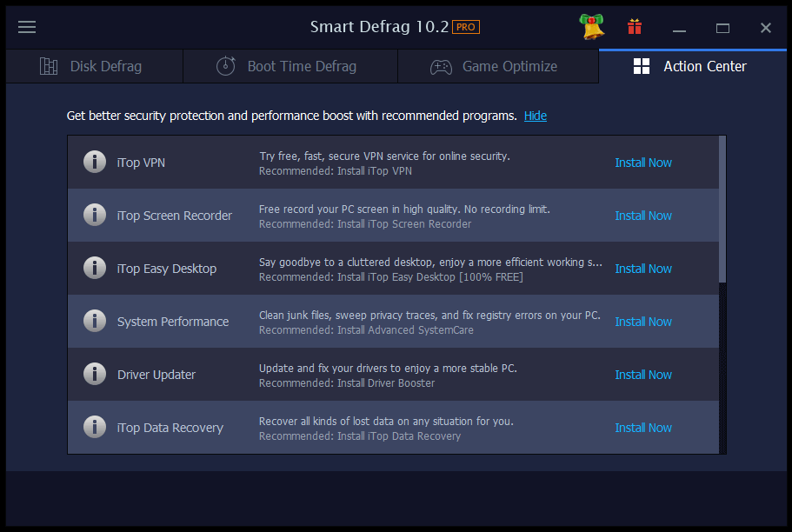Click 'Recommended: Install Driver Booster' text
792x532 pixels.
pyautogui.click(x=347, y=383)
